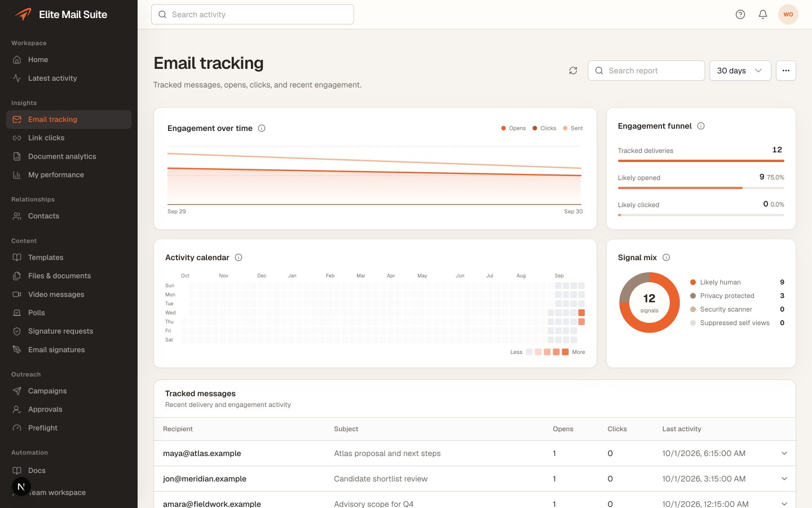
Task: Expand the amara@fieldwork.example message row
Action: click(784, 503)
